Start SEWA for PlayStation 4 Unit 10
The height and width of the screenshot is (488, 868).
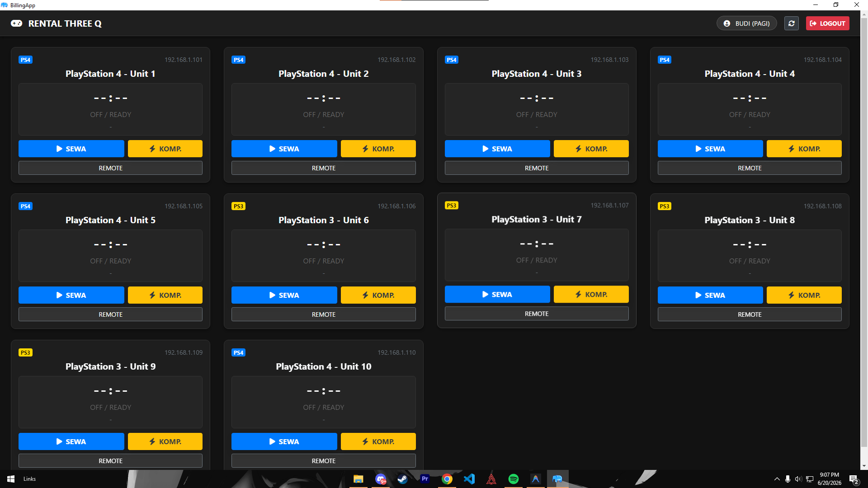284,441
